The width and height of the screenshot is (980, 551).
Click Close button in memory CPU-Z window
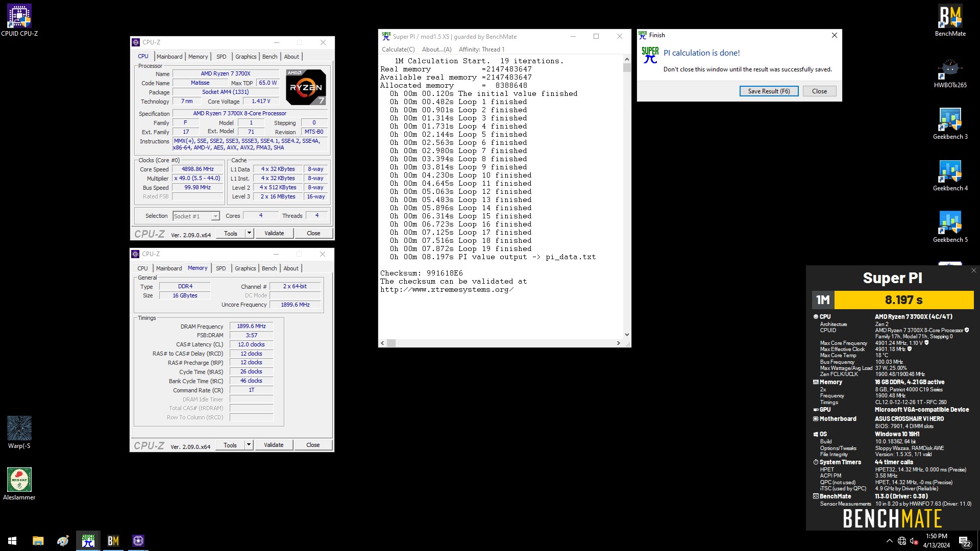[313, 445]
